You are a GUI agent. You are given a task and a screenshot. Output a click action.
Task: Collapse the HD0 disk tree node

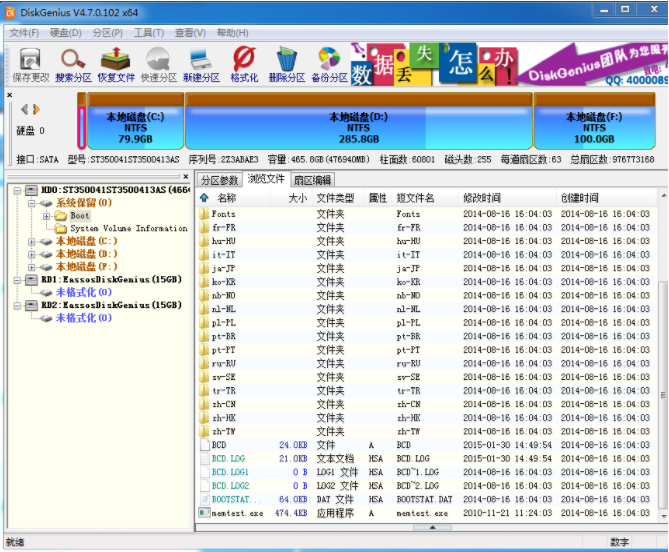pos(18,190)
